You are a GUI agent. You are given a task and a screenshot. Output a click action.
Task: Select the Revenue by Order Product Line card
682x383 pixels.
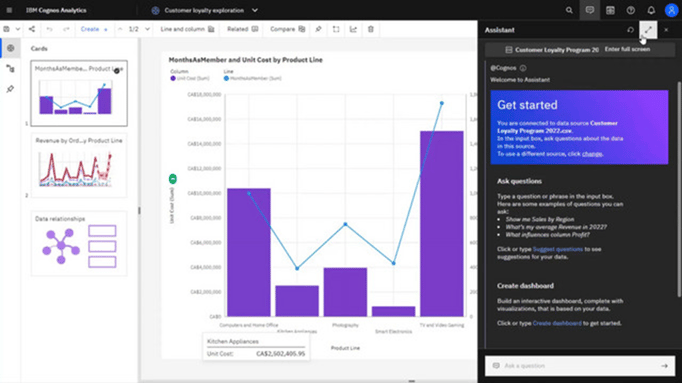point(79,165)
